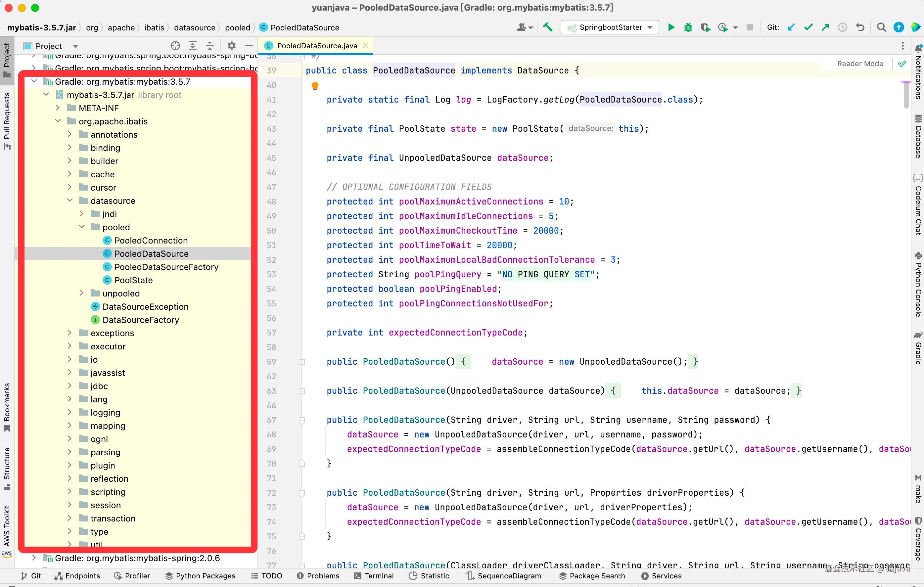Image resolution: width=924 pixels, height=587 pixels.
Task: Collapse the datasource folder
Action: 70,201
